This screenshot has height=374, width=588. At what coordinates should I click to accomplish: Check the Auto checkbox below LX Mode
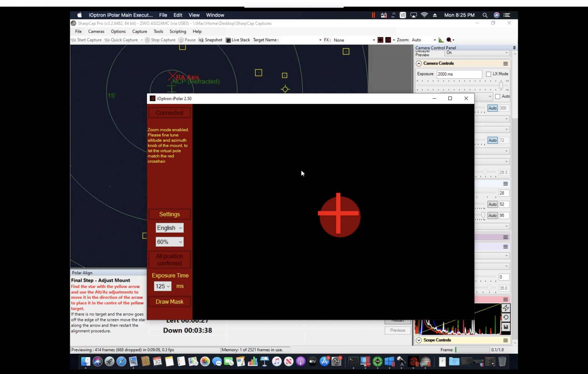click(498, 97)
